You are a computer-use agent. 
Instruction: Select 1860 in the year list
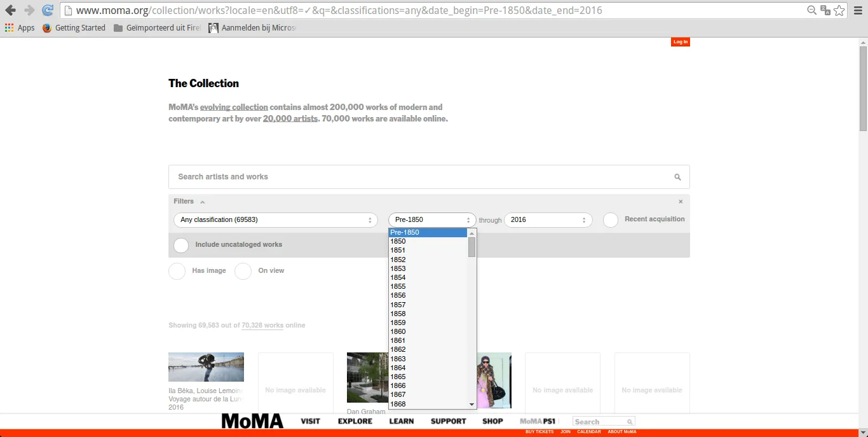(428, 331)
